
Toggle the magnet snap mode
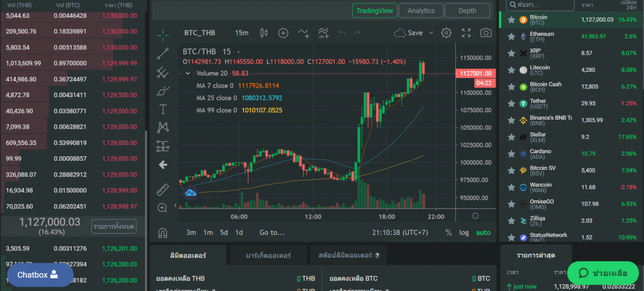(163, 233)
